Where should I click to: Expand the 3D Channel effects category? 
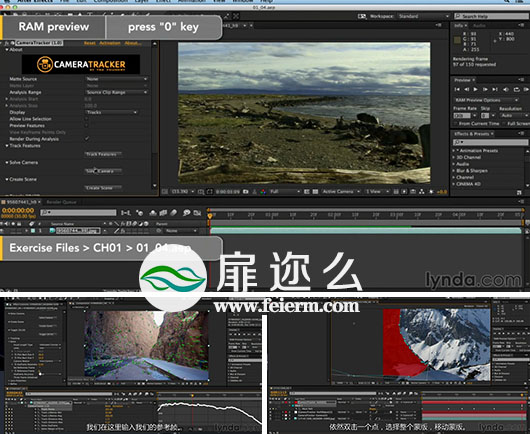(x=454, y=157)
